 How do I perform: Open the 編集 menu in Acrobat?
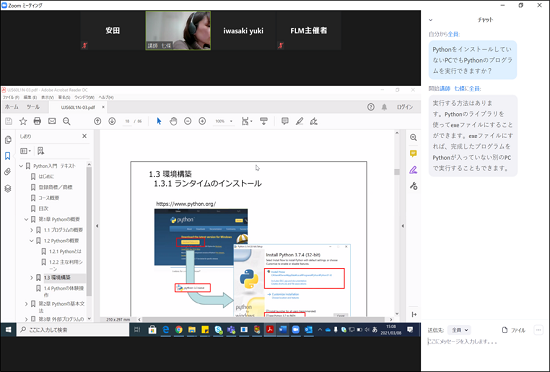point(30,97)
